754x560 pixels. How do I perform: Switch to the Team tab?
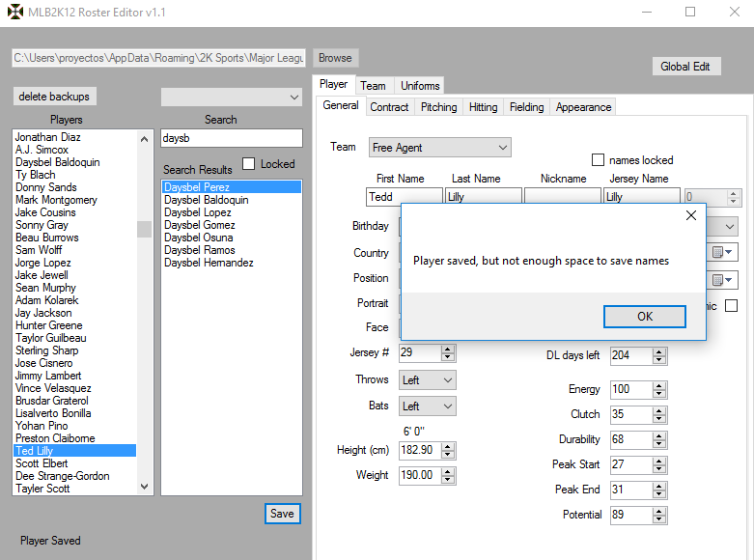tap(374, 86)
